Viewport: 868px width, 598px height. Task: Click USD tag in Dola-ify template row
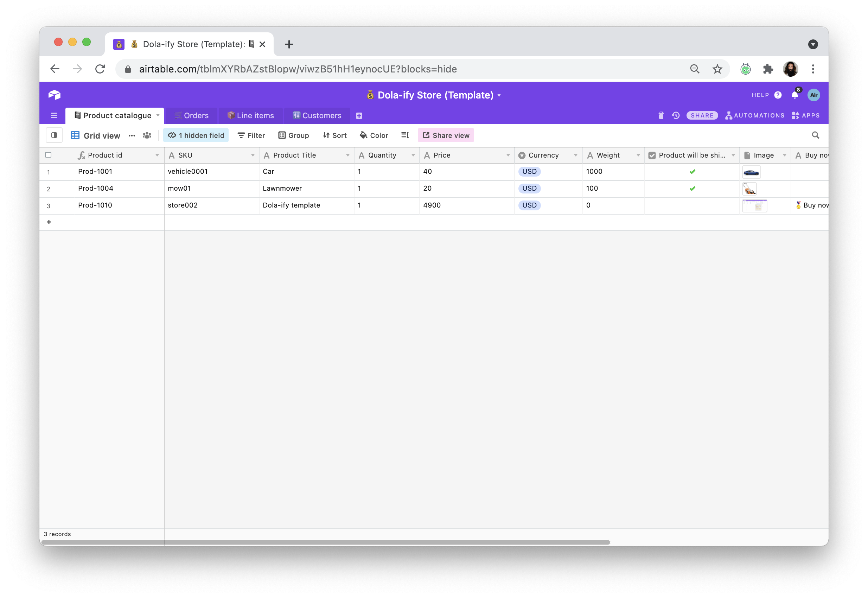click(529, 205)
